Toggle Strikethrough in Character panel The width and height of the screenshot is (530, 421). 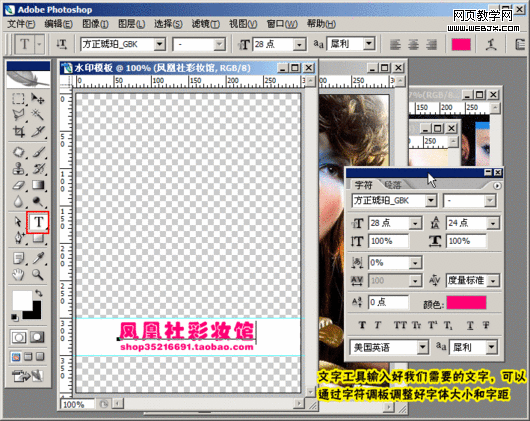pyautogui.click(x=486, y=325)
